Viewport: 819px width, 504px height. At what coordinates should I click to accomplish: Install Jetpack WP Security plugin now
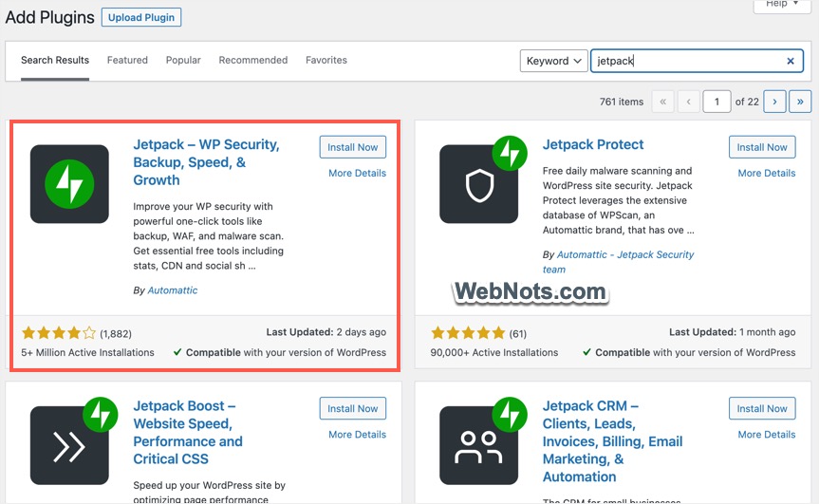(x=353, y=147)
